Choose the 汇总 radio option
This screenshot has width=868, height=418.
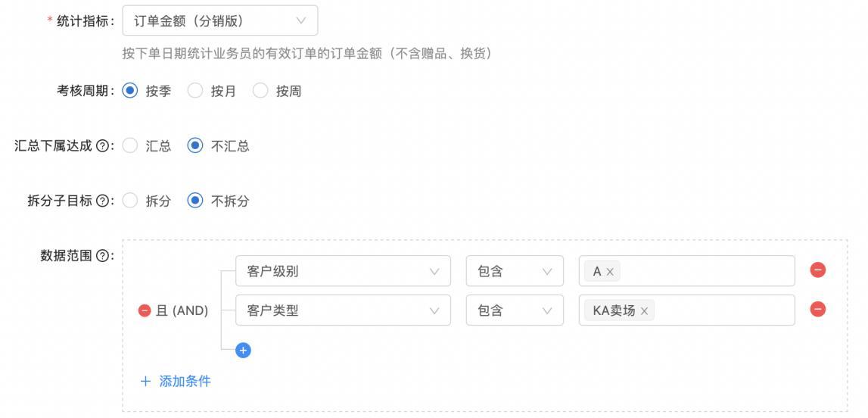click(130, 145)
